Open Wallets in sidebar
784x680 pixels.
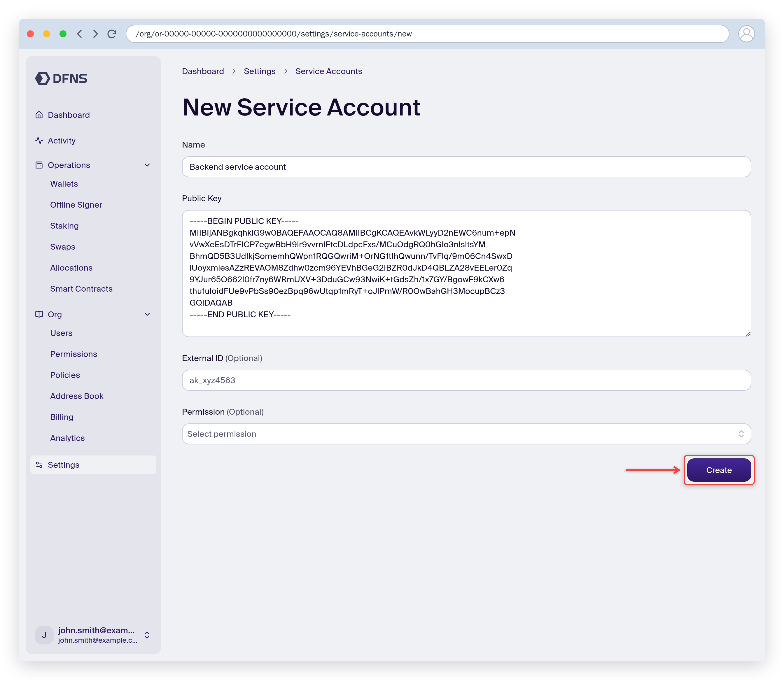(x=64, y=184)
